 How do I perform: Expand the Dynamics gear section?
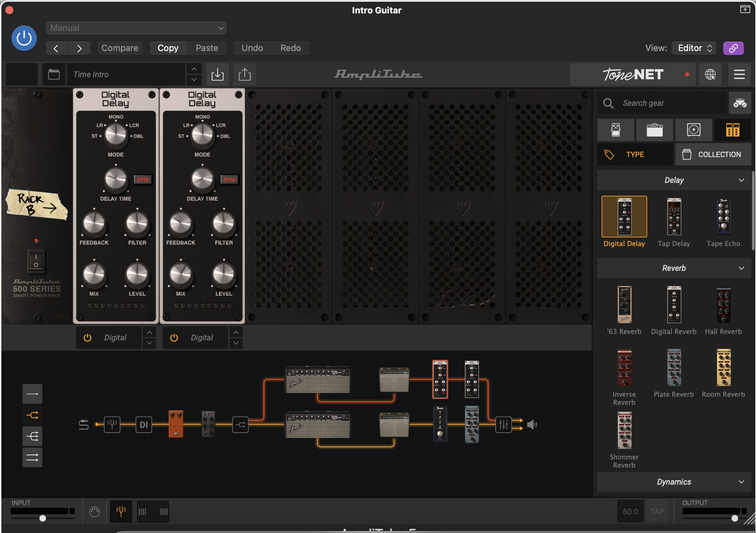pos(674,482)
